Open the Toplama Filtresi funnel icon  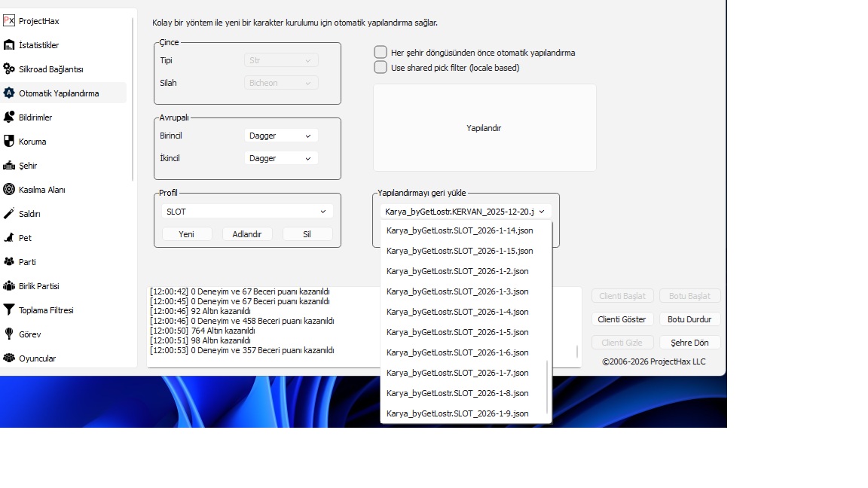tap(9, 310)
